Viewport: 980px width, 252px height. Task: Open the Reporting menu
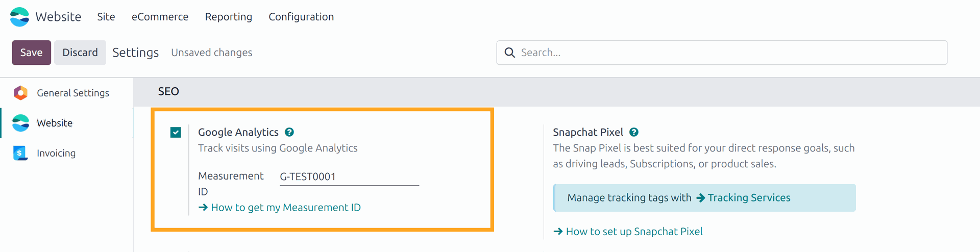229,17
